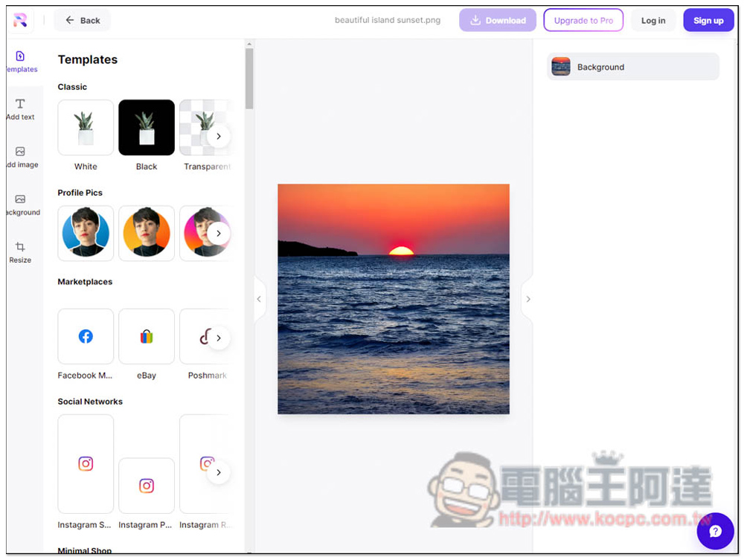
Task: Open the Templates sidebar tab
Action: pyautogui.click(x=21, y=62)
